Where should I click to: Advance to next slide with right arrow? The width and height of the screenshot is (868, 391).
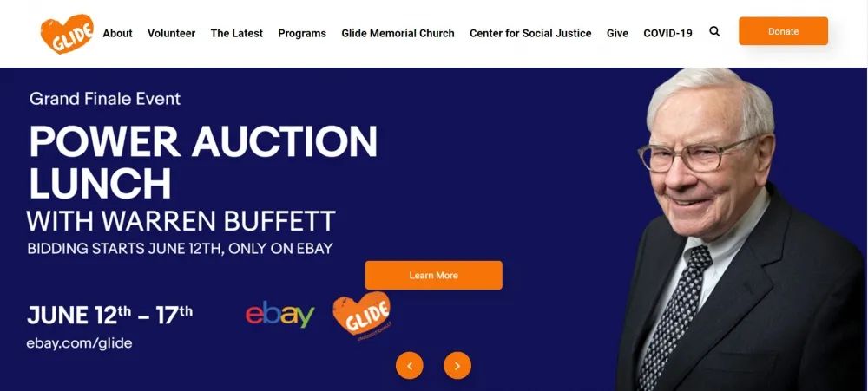tap(457, 366)
